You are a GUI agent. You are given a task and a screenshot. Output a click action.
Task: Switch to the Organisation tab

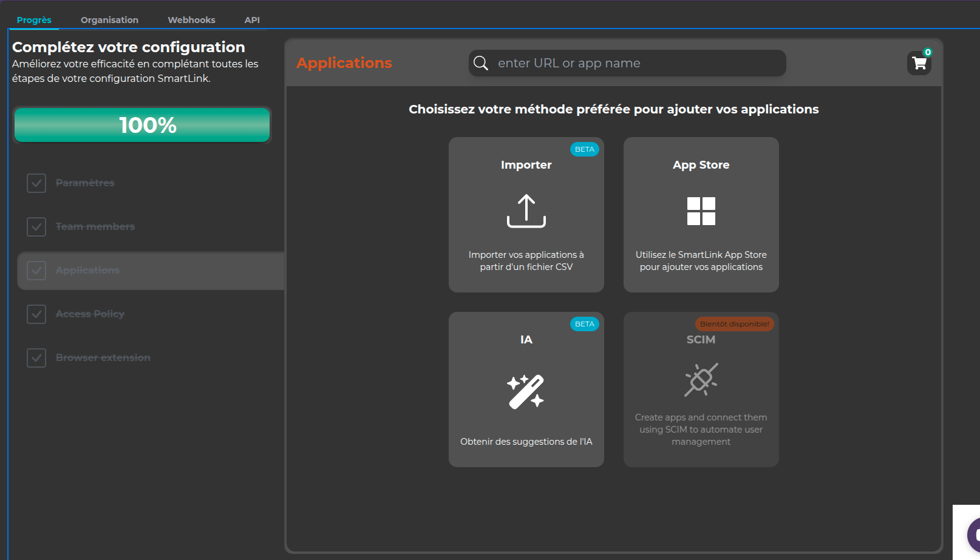point(109,20)
